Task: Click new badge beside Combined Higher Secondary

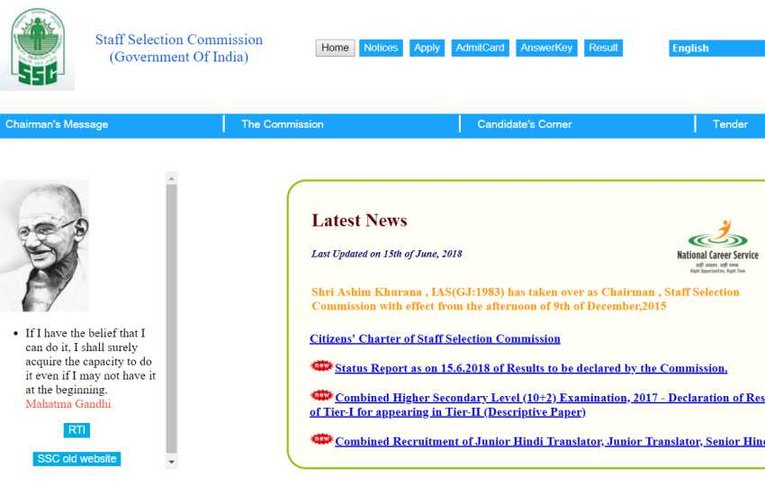Action: pos(321,396)
